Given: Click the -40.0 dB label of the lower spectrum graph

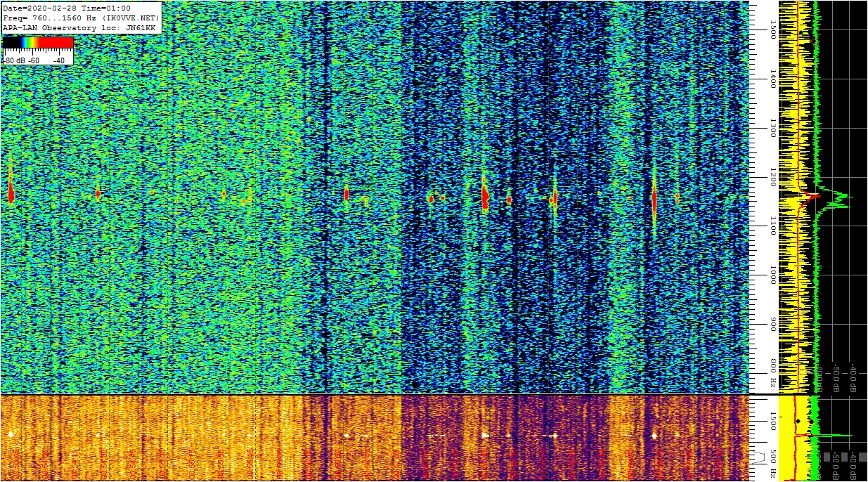Looking at the screenshot, I should (x=853, y=467).
